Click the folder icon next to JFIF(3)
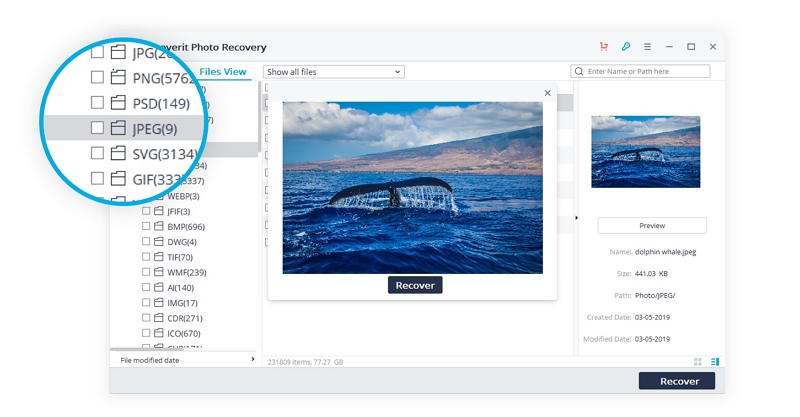 (x=159, y=211)
